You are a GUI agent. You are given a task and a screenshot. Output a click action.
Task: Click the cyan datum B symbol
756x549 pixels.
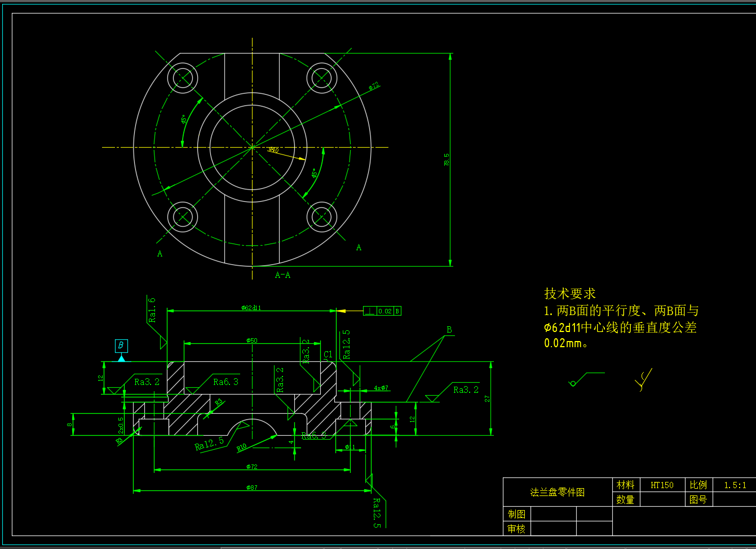tap(121, 346)
